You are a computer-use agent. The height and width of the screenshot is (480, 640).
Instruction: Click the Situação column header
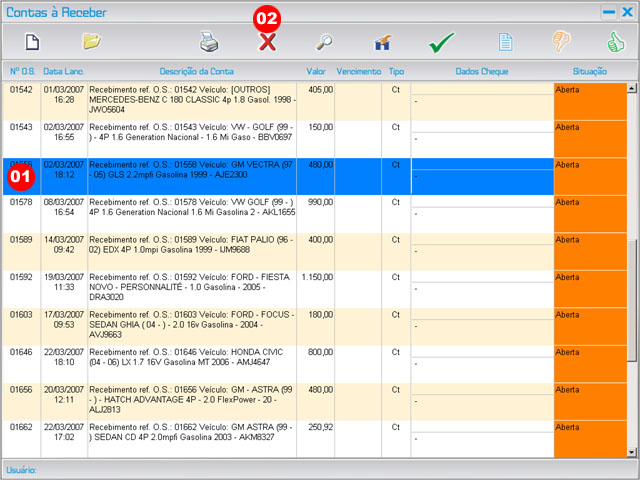click(589, 72)
